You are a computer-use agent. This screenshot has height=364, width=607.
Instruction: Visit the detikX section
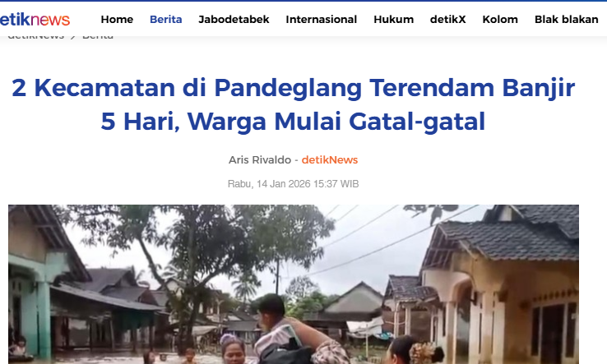[x=448, y=20]
